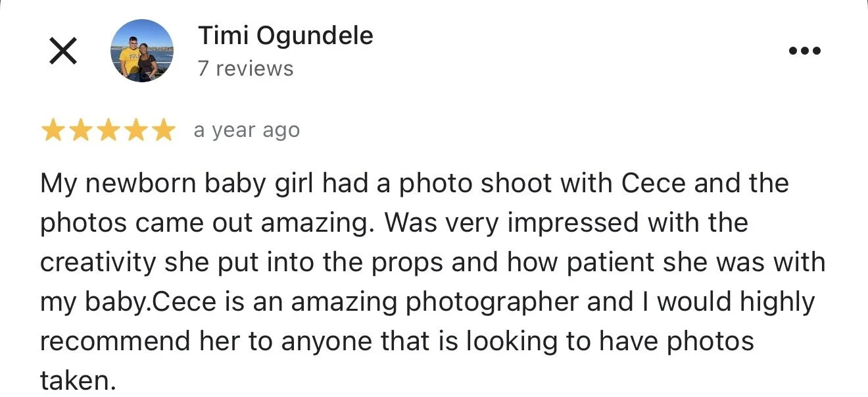Click the line starting 'creativity she put into'
Viewport: 868px width, 397px height.
point(433,262)
